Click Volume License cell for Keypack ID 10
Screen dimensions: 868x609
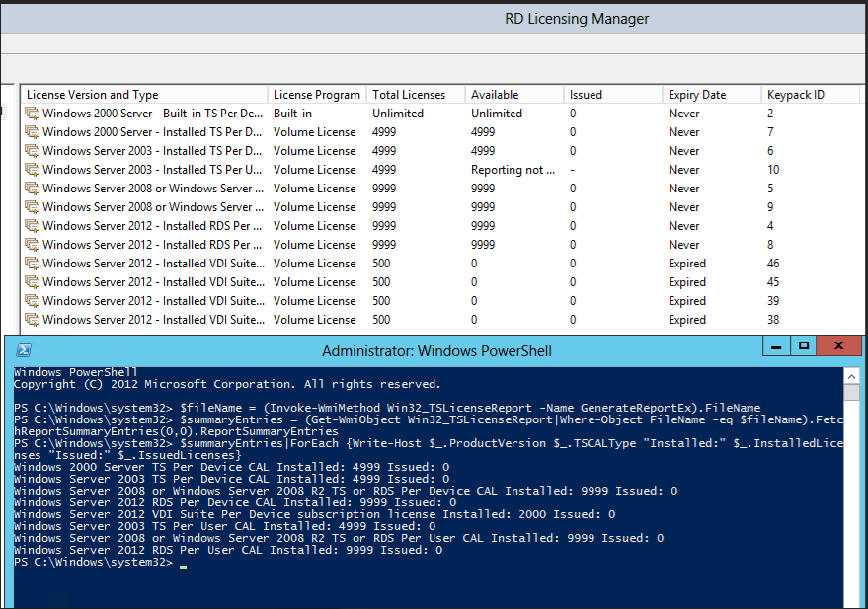coord(314,170)
